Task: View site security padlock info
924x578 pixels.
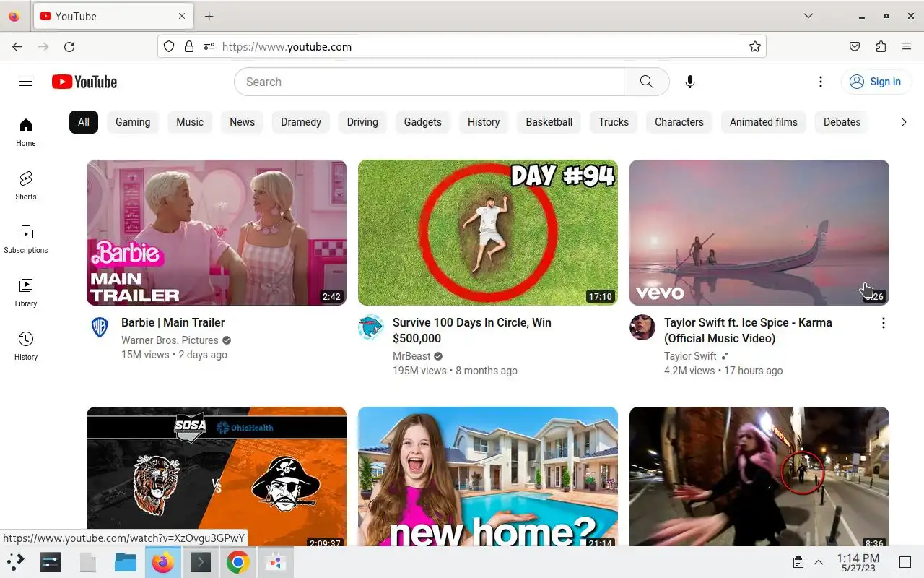Action: [x=189, y=46]
